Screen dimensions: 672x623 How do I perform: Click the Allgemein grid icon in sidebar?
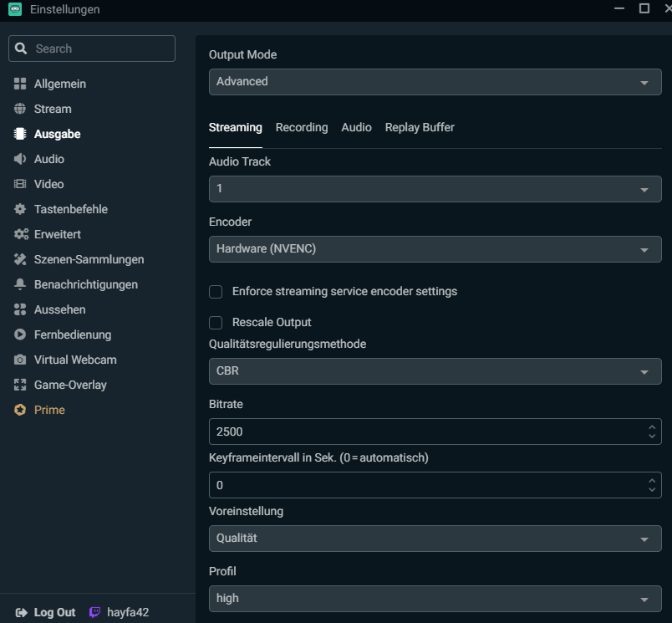tap(20, 84)
